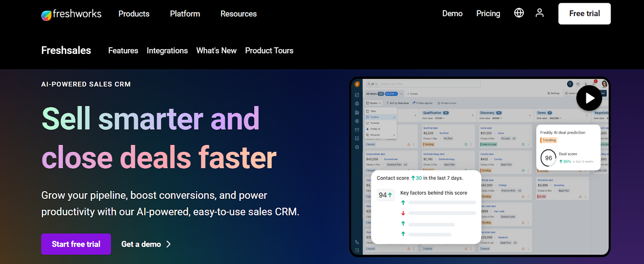
Task: Click the Freshworks logo
Action: point(71,14)
